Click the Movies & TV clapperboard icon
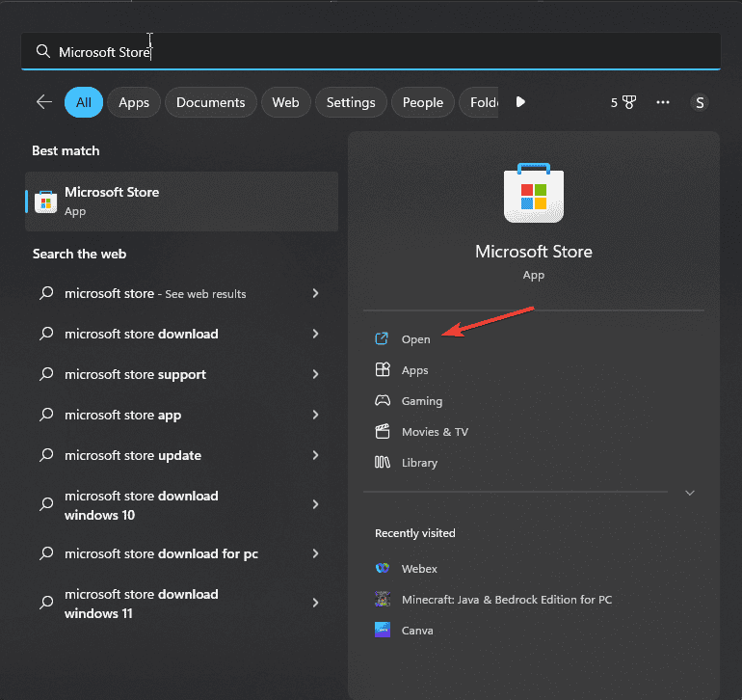 coord(383,432)
